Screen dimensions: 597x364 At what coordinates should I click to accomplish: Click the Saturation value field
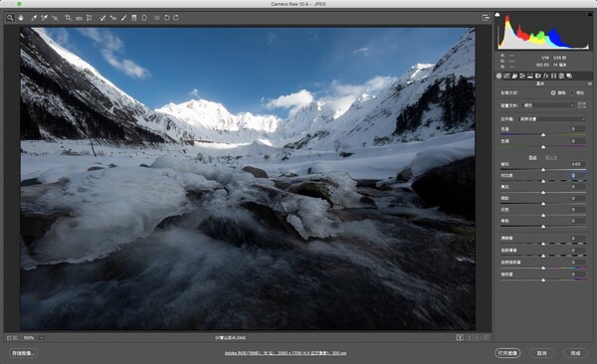[x=577, y=274]
